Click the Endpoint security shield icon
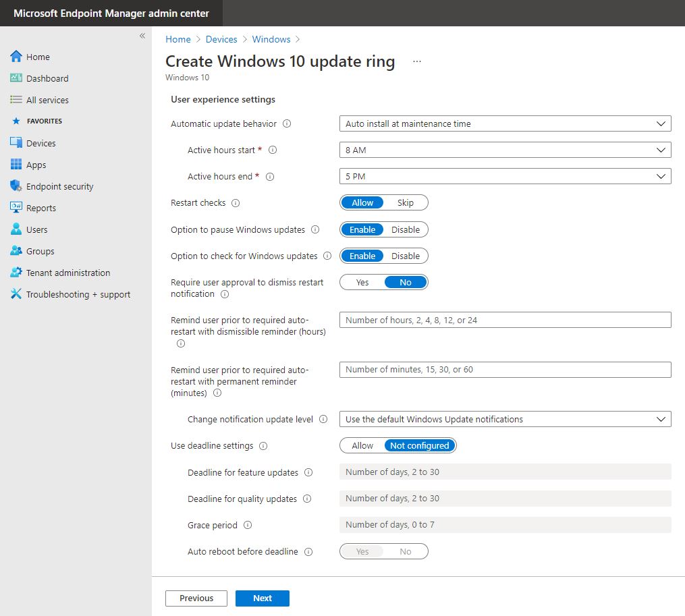 pos(16,186)
